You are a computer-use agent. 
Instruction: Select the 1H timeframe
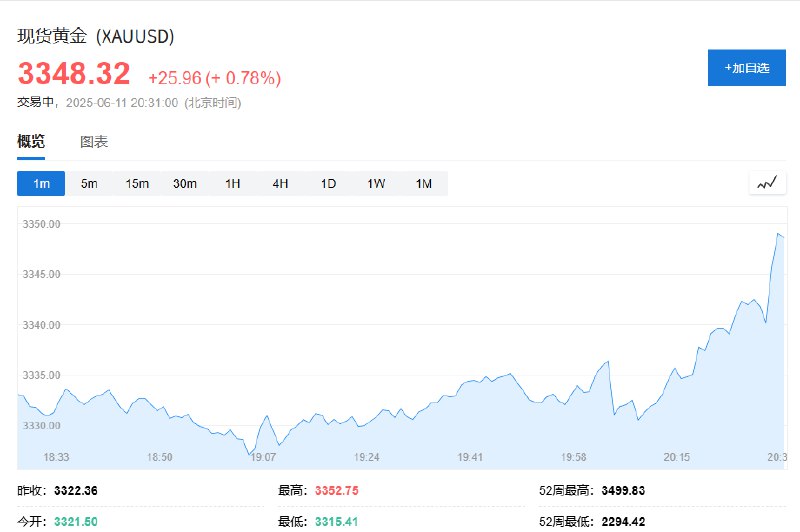(233, 184)
